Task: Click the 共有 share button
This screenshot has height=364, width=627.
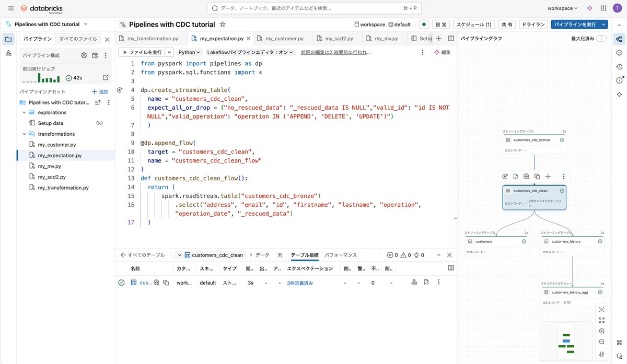Action: pos(507,25)
